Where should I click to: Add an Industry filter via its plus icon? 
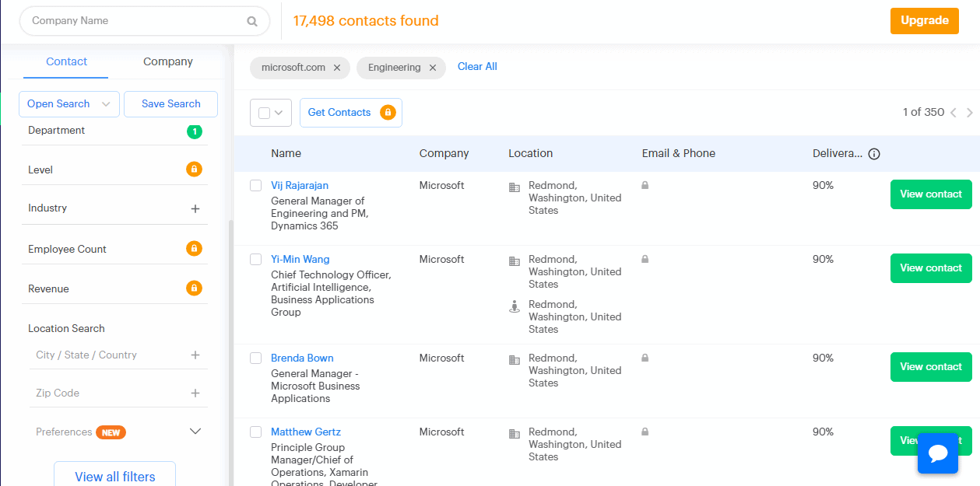coord(193,208)
